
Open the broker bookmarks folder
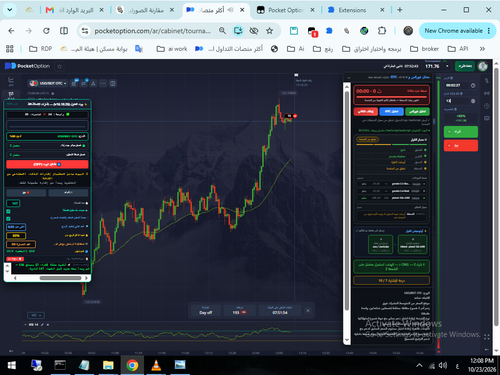(x=424, y=49)
